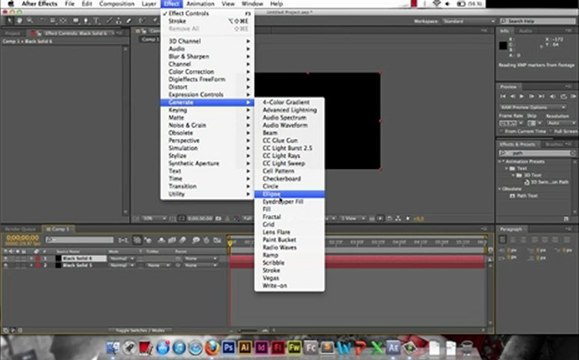
Task: Open Illustrator from the Dock
Action: point(245,347)
